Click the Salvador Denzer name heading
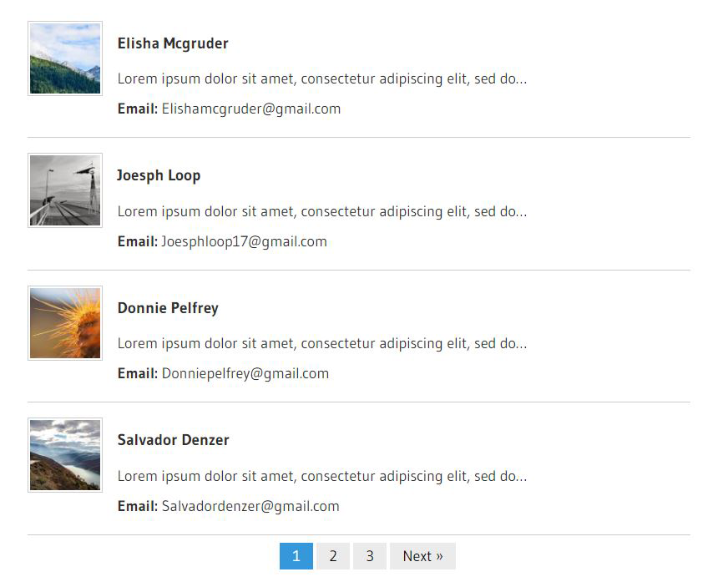Image resolution: width=728 pixels, height=582 pixels. click(x=173, y=440)
